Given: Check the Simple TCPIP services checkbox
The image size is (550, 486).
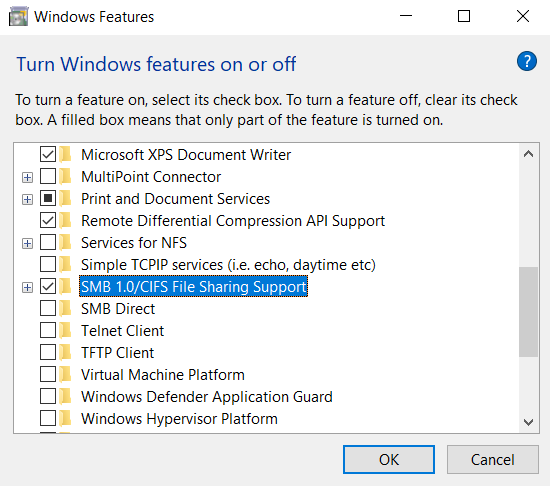Looking at the screenshot, I should click(48, 265).
